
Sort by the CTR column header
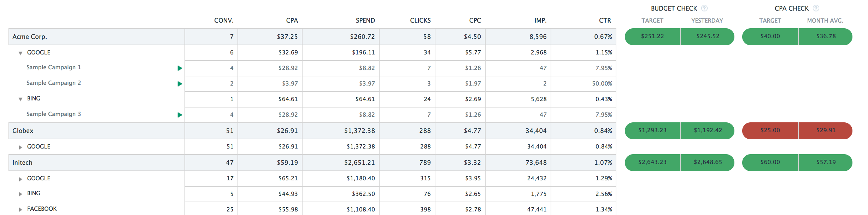[605, 21]
